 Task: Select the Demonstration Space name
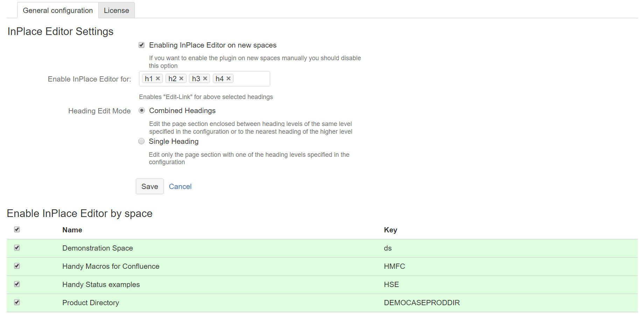tap(98, 248)
